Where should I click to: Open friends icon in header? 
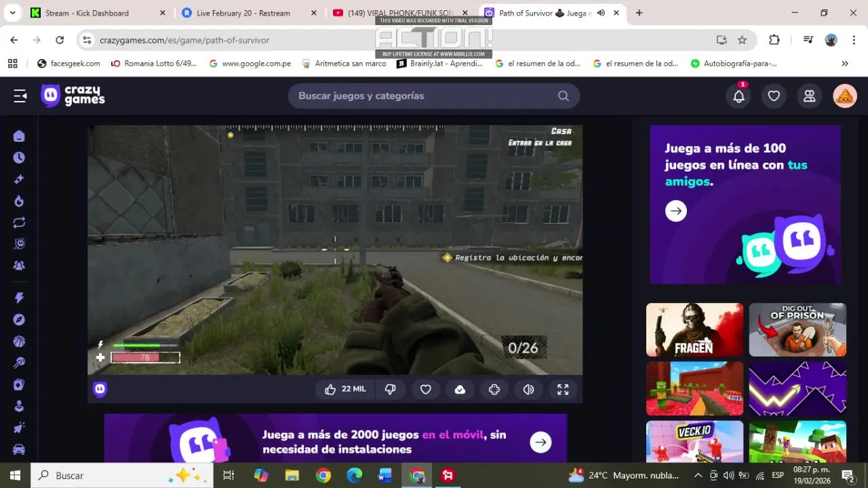[809, 96]
